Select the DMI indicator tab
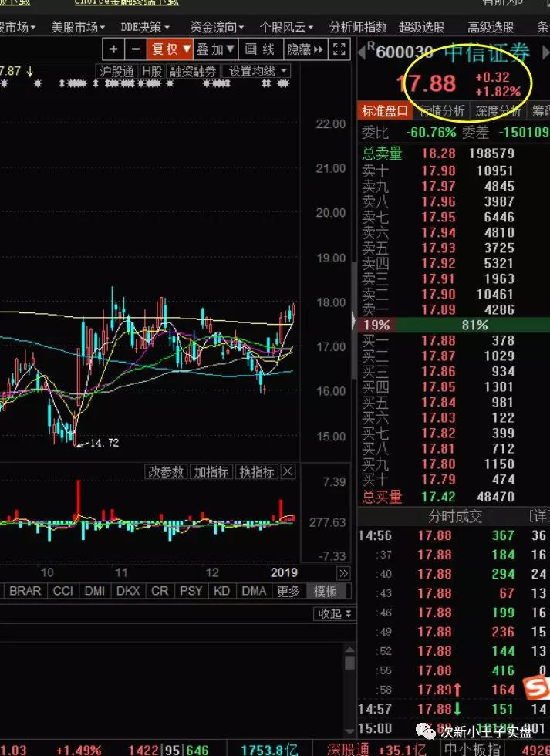Screen dimensions: 550x756 tap(95, 591)
